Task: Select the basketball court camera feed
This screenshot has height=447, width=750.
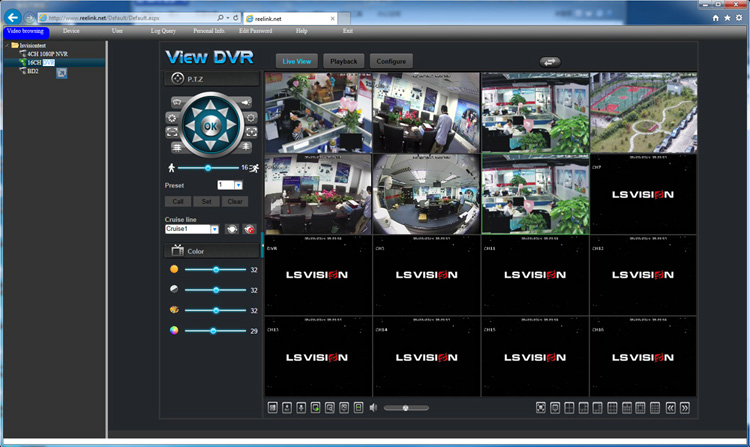Action: 643,113
